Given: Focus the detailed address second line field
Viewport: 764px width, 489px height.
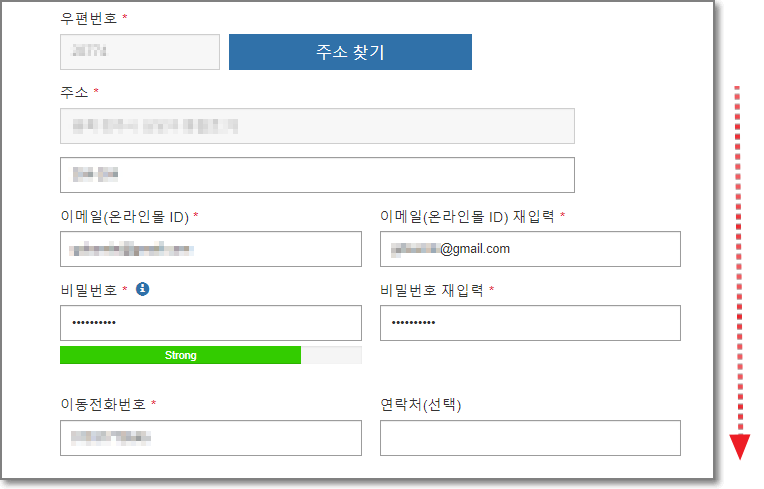Looking at the screenshot, I should 317,174.
